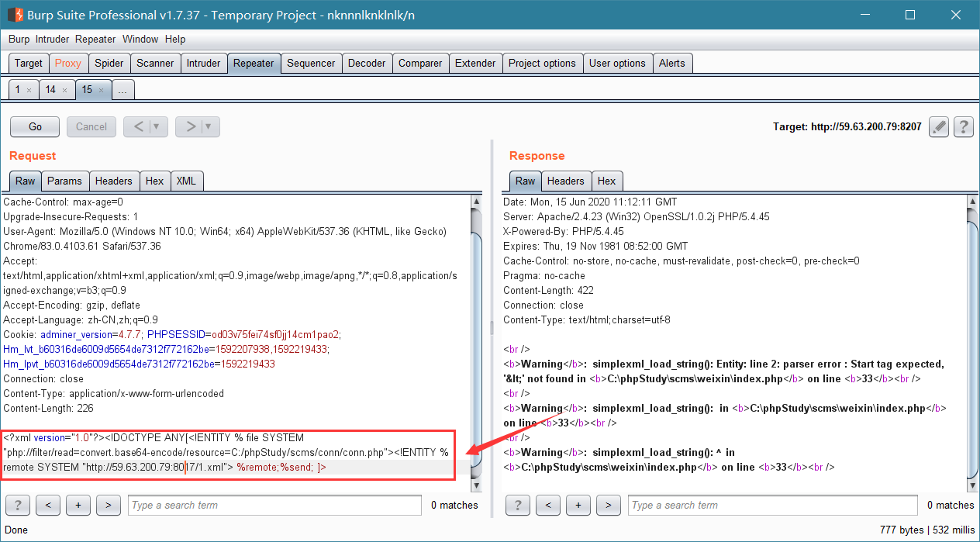Select Repeater sub-tab 1
The width and height of the screenshot is (980, 542).
pyautogui.click(x=22, y=90)
